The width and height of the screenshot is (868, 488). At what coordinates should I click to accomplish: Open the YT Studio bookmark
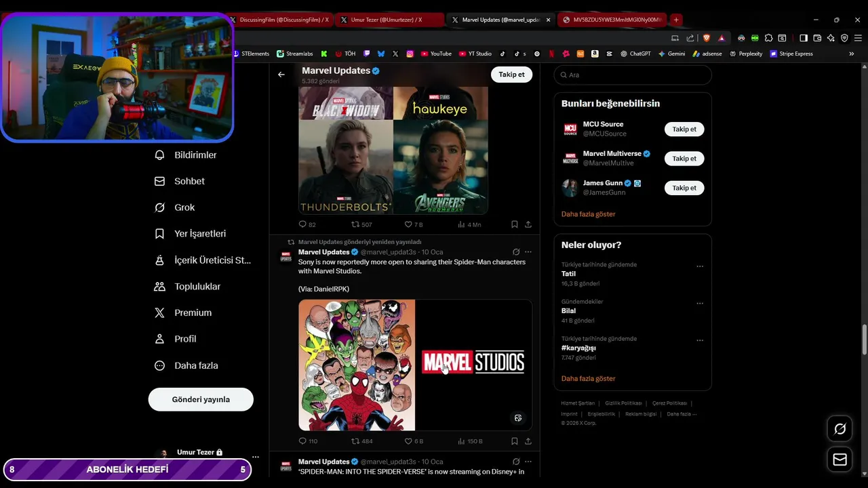click(475, 54)
